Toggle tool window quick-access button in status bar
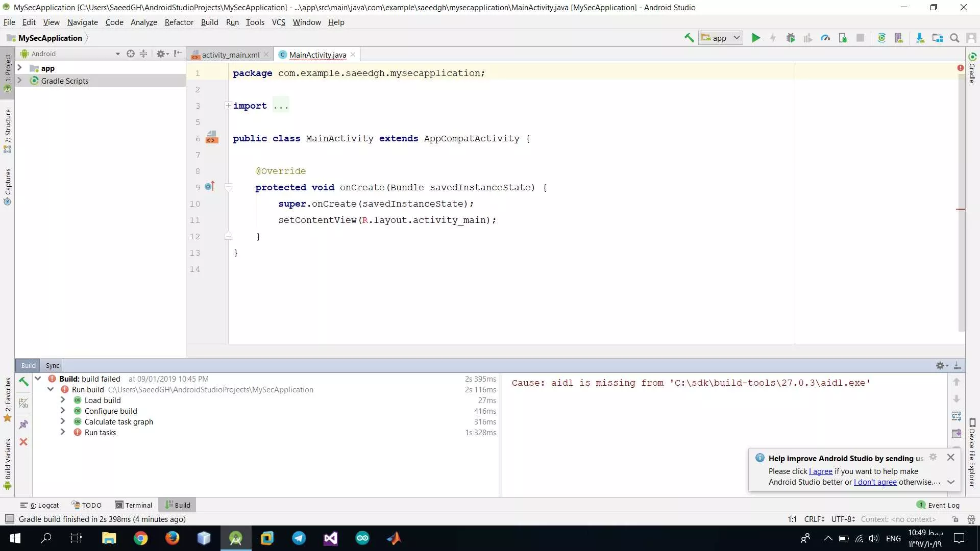This screenshot has height=551, width=980. [9, 519]
